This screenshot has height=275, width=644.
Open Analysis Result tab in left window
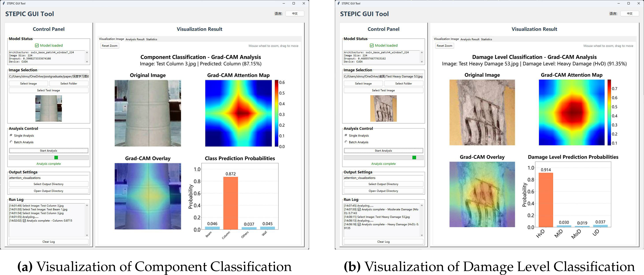(x=135, y=39)
